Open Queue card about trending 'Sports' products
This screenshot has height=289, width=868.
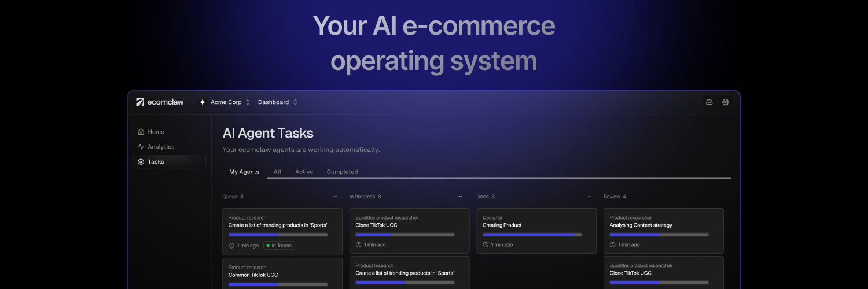pyautogui.click(x=282, y=232)
